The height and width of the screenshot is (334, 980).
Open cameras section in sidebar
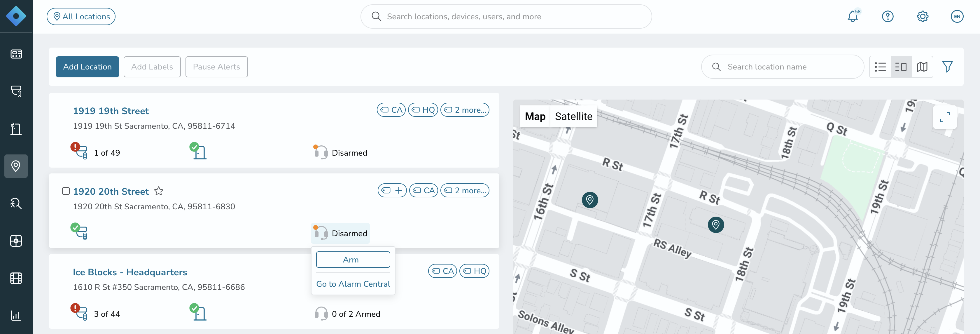(x=16, y=91)
